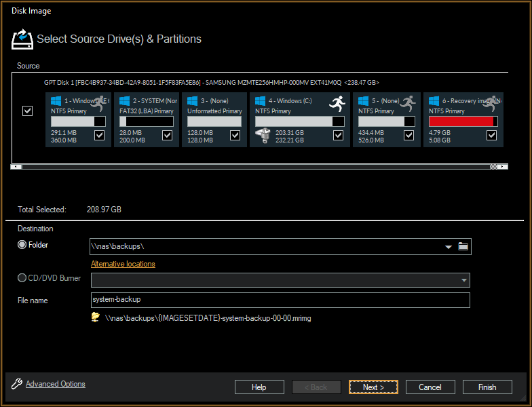The image size is (532, 407).
Task: Click the Advanced Options wrench icon
Action: (17, 384)
